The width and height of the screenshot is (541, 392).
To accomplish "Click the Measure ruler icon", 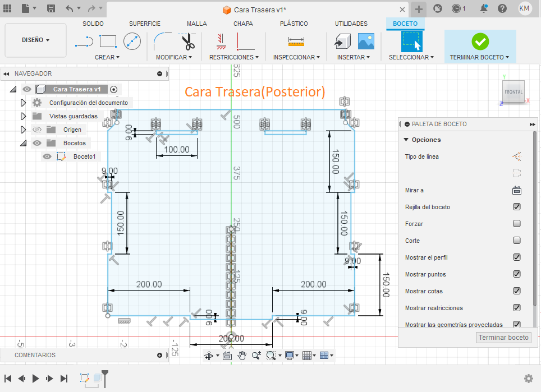I will click(x=296, y=41).
